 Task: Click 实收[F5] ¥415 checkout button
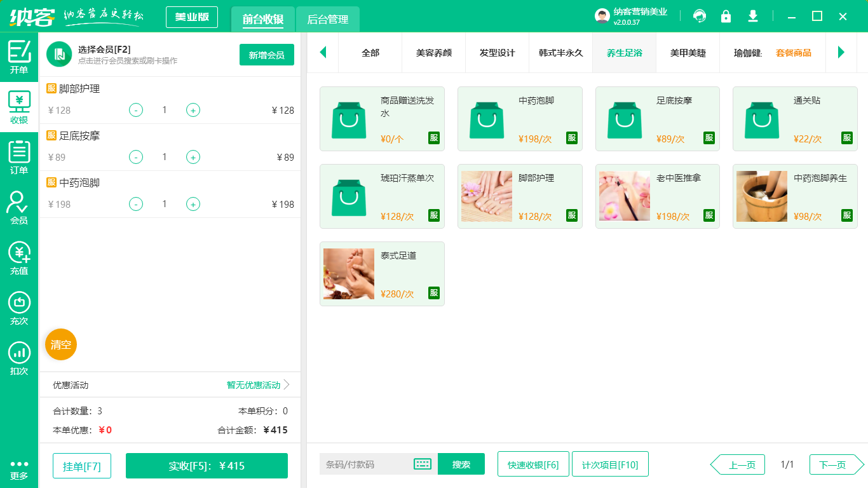coord(207,466)
